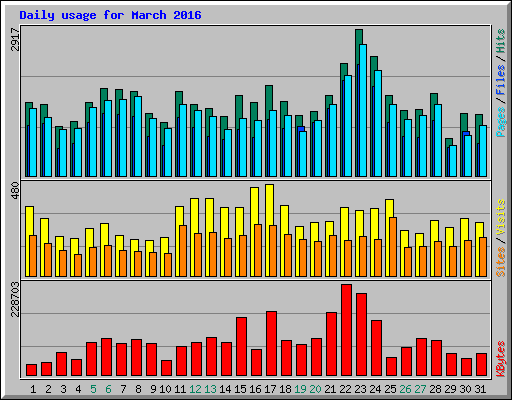Click the cyan Pages bar for day 22
The image size is (512, 400).
pyautogui.click(x=348, y=126)
